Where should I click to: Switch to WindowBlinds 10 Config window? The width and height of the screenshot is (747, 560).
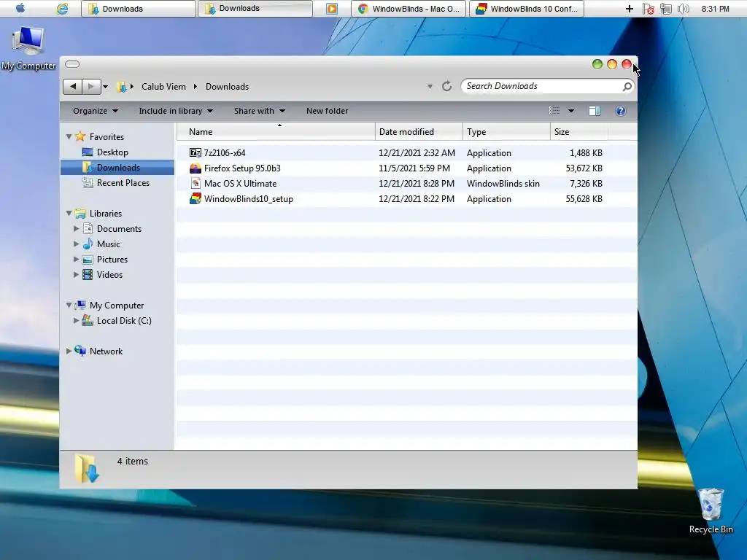(x=527, y=9)
